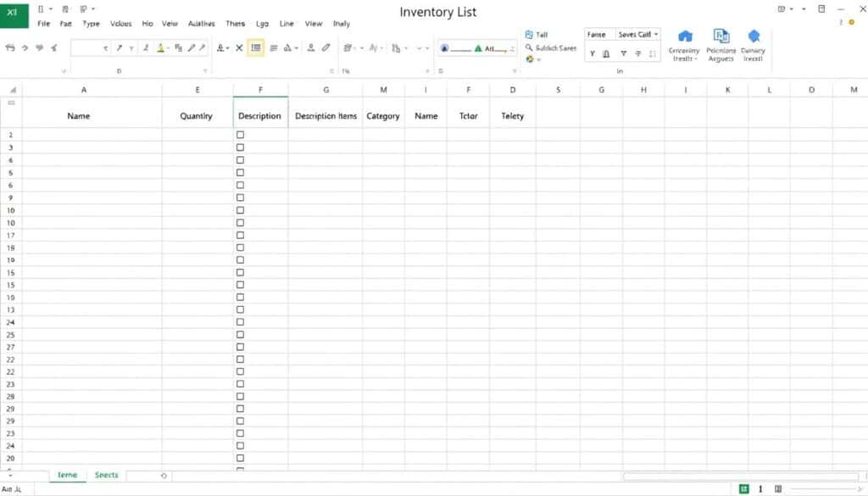
Task: Tick the checkbox in row 25
Action: click(x=240, y=334)
